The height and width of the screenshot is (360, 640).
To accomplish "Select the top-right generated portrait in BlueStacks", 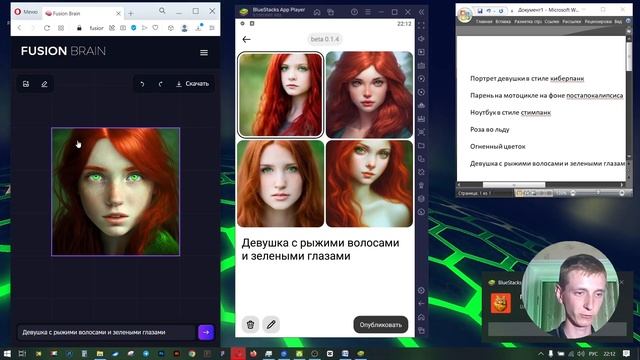I will point(369,95).
